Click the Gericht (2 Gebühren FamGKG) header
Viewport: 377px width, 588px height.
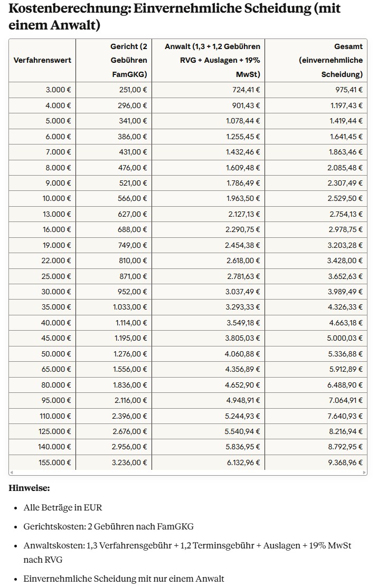point(129,60)
